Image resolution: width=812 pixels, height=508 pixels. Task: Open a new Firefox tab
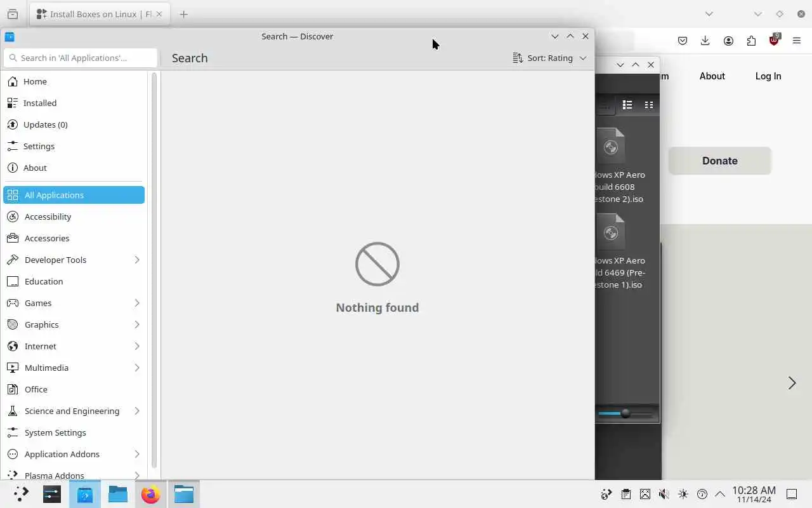(x=183, y=14)
